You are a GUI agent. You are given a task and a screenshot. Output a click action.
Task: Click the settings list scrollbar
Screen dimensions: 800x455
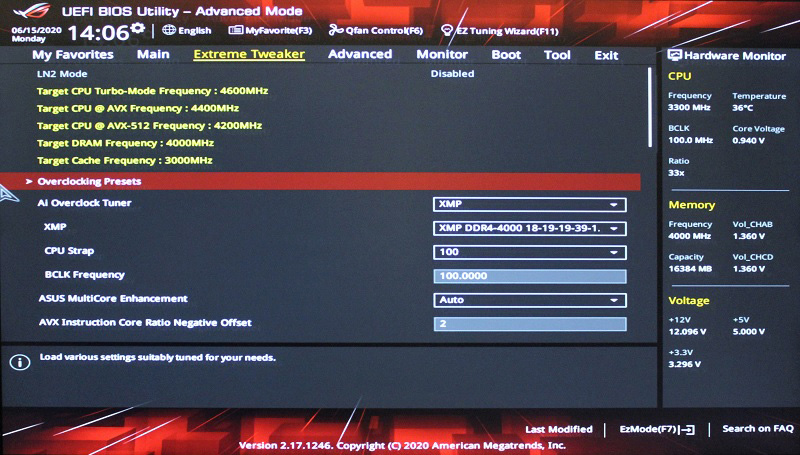649,108
